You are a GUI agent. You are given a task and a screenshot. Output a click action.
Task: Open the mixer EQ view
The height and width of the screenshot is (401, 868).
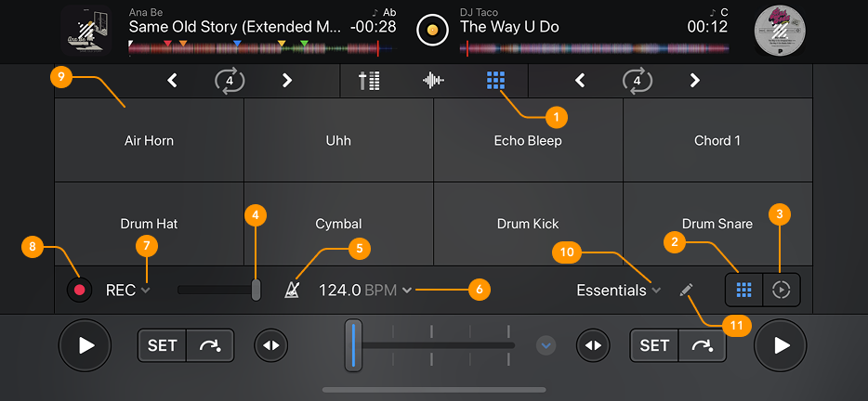tap(369, 81)
